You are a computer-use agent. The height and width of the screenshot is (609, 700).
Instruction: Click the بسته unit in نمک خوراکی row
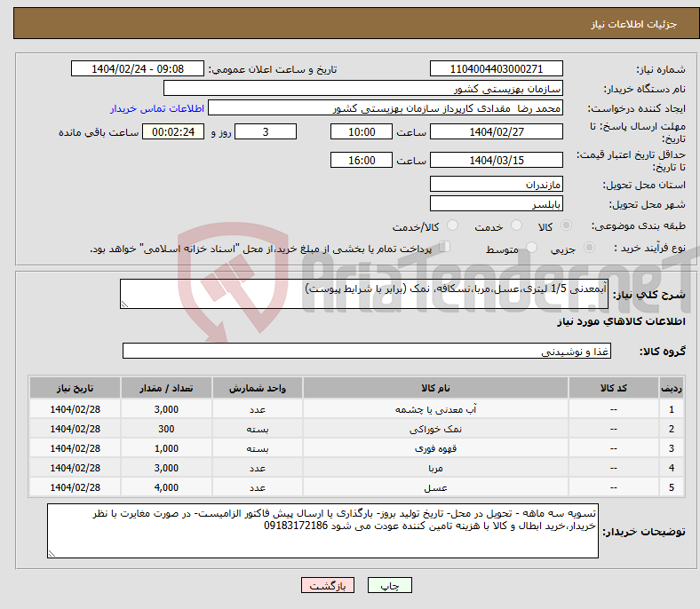point(258,429)
